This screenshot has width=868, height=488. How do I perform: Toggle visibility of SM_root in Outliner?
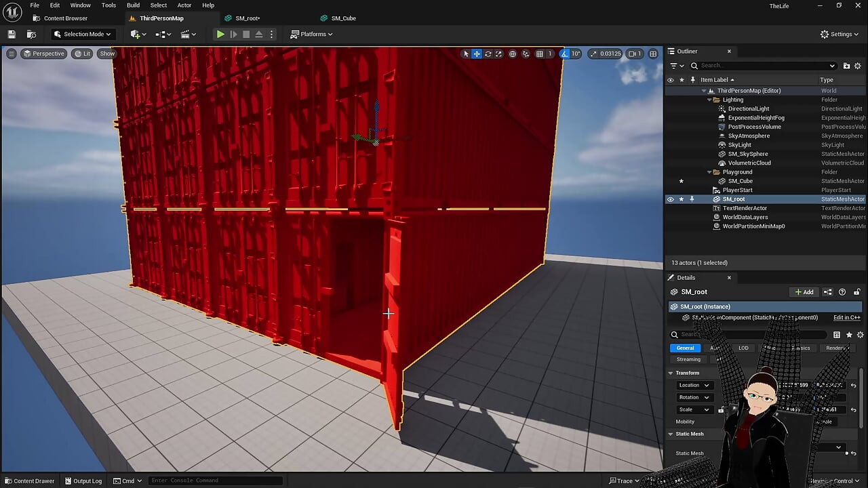click(x=670, y=199)
